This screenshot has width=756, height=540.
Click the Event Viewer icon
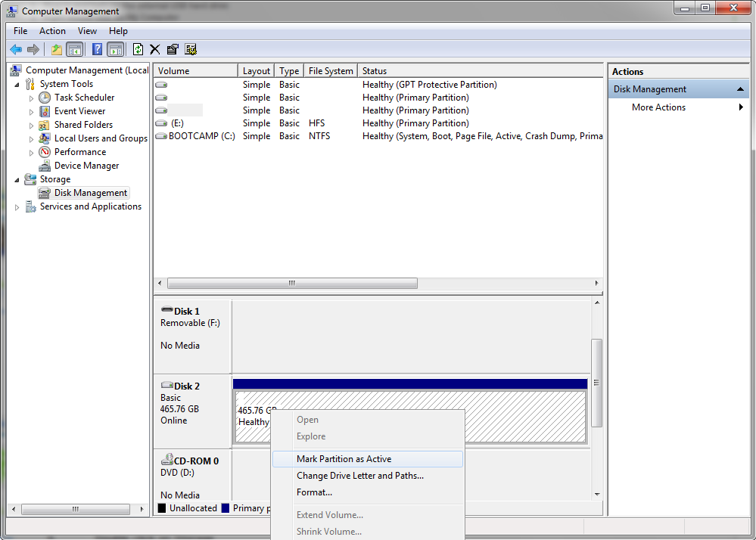tap(45, 111)
